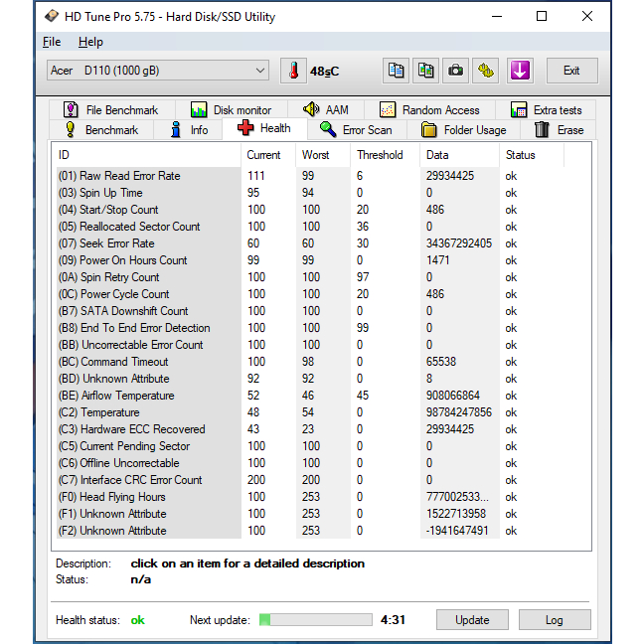Click the purple download arrow icon
Screen dimensions: 644x644
pos(520,71)
